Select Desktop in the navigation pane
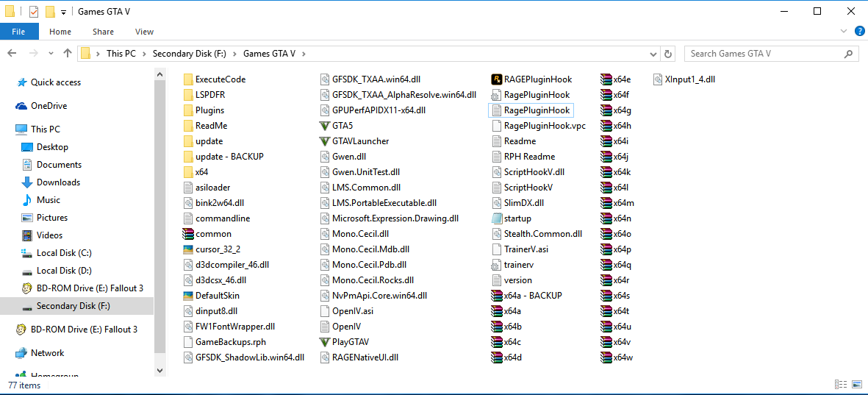The height and width of the screenshot is (395, 868). tap(52, 147)
